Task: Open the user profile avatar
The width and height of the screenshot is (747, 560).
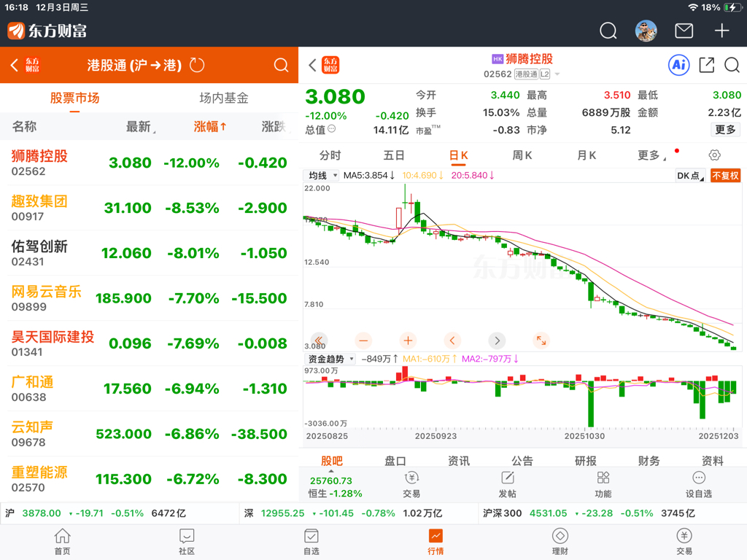Action: tap(646, 31)
